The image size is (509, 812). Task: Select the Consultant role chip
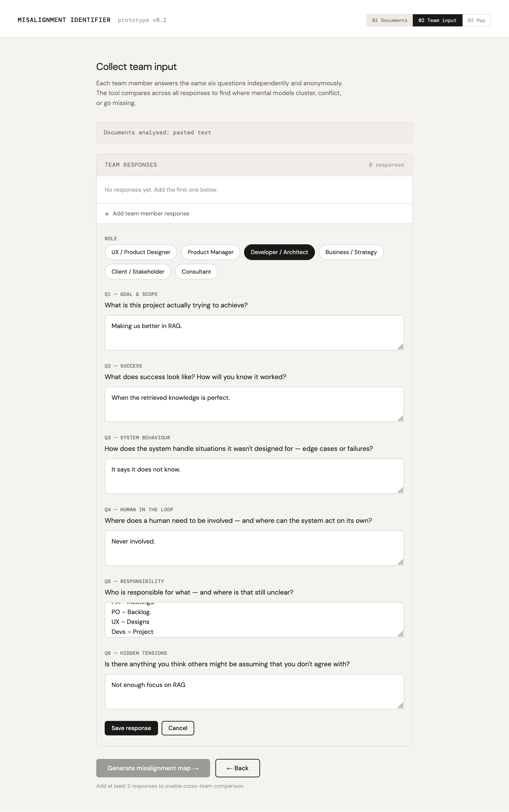[196, 272]
